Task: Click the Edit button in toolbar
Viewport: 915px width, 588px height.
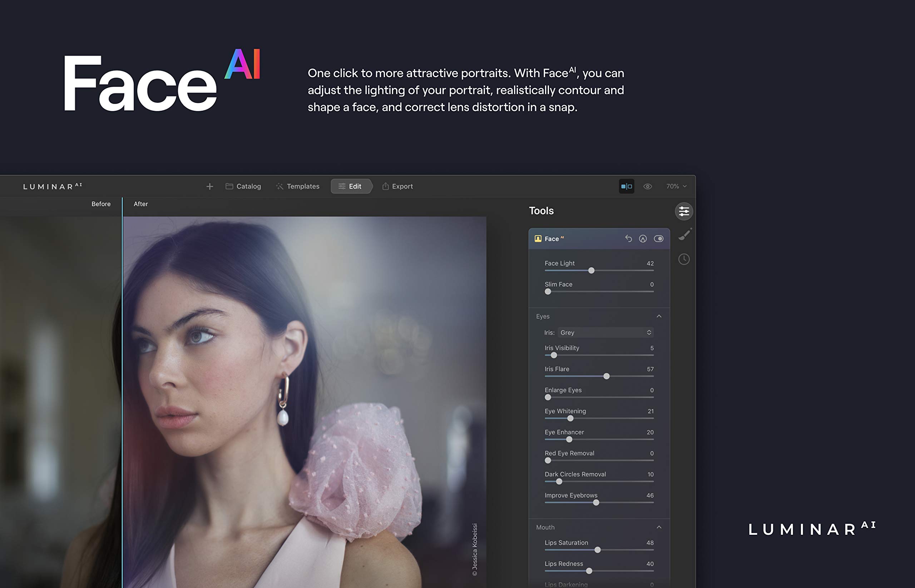Action: [350, 186]
